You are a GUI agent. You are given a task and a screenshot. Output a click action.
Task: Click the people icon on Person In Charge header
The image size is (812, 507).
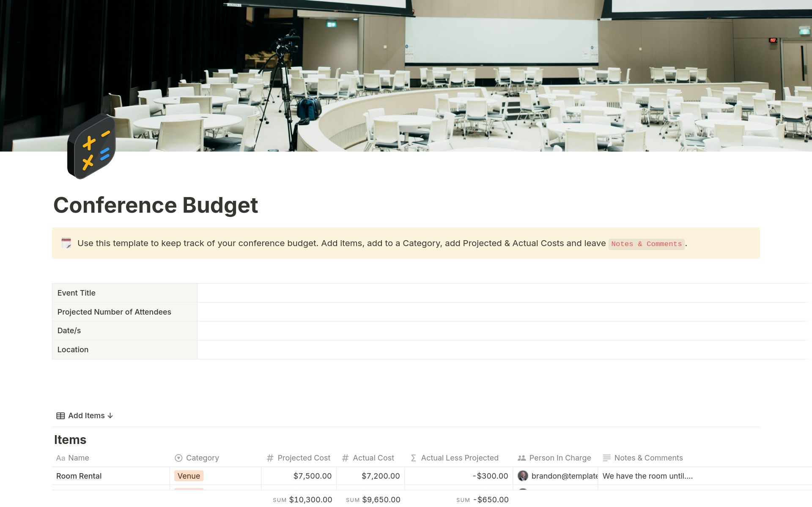[x=521, y=458]
